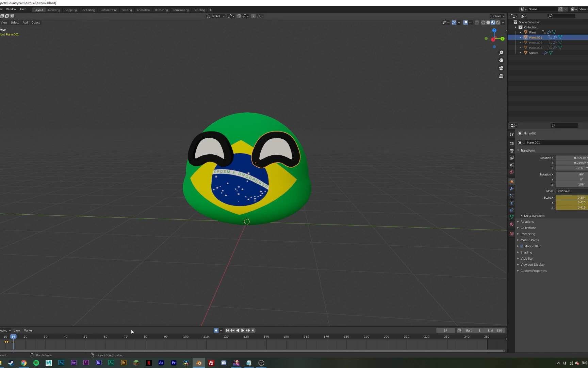Toggle viewport gizmos visibility
This screenshot has width=588, height=368.
click(x=454, y=22)
